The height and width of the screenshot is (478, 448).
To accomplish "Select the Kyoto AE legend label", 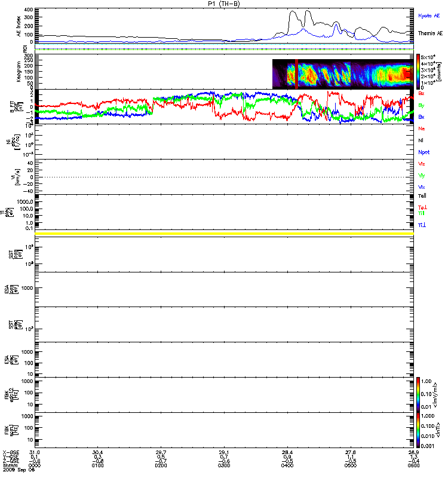I will pyautogui.click(x=429, y=16).
